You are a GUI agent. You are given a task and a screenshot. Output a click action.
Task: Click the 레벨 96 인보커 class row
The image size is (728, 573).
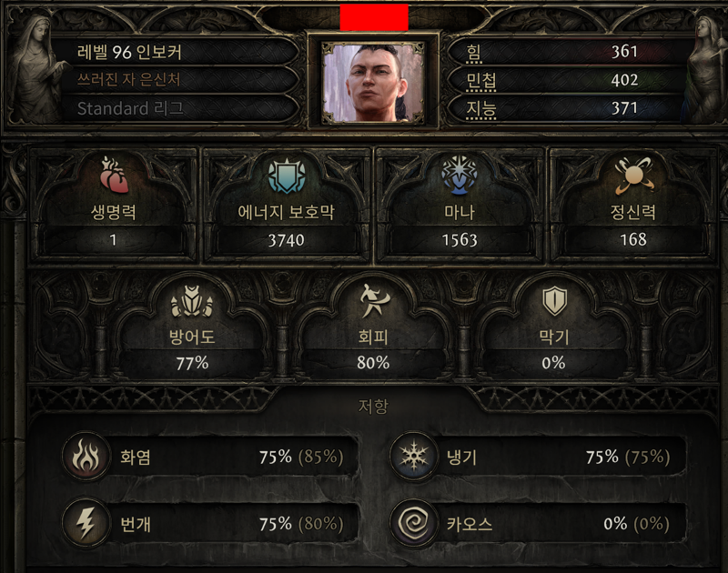click(x=178, y=52)
